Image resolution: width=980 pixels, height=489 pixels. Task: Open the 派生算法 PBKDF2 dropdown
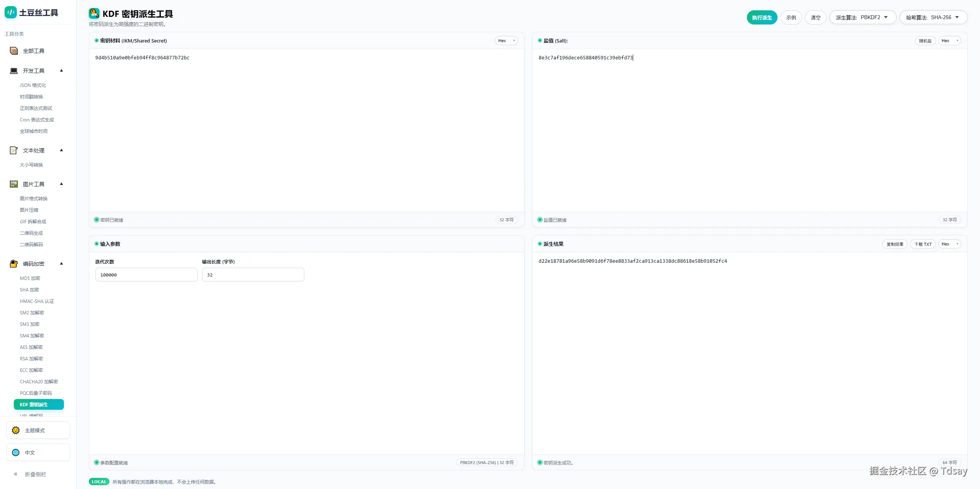862,18
